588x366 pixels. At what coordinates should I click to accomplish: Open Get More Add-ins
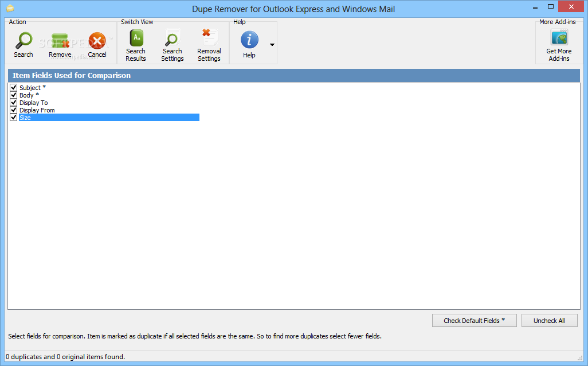(559, 45)
